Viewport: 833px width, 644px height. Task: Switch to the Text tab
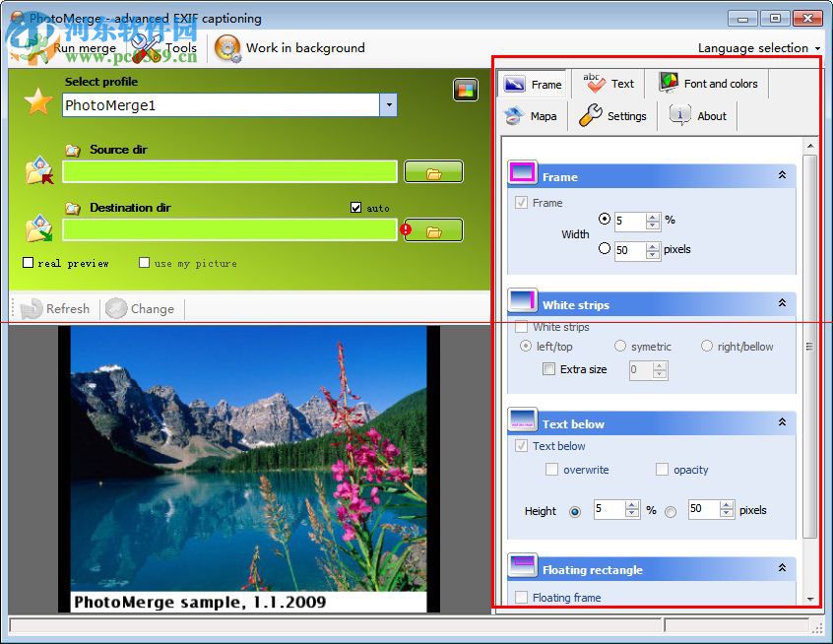click(x=609, y=84)
